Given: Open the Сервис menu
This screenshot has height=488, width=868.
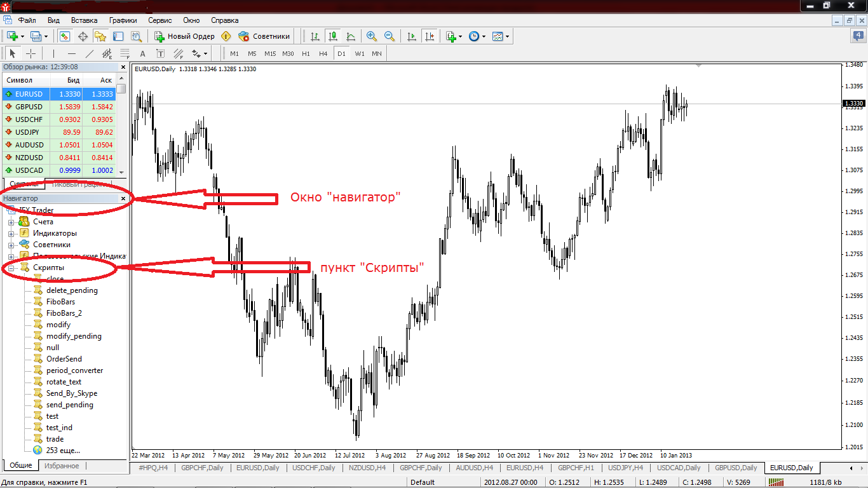Looking at the screenshot, I should coord(160,20).
